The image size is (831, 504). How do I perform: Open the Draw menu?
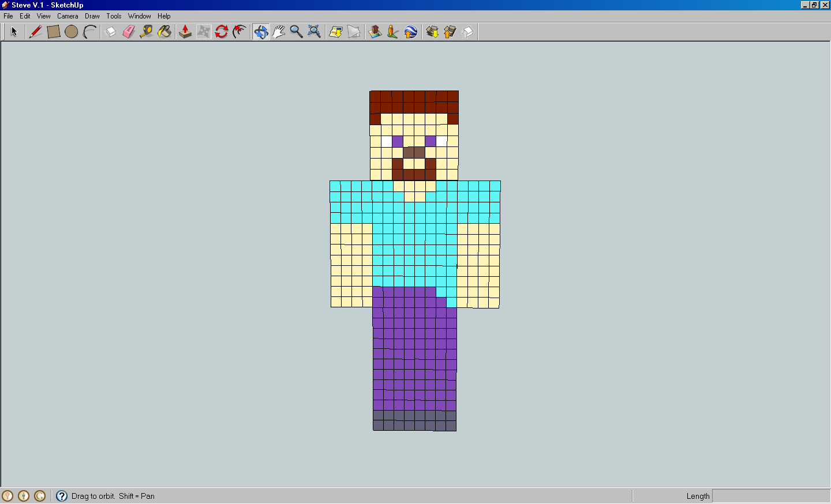(x=92, y=16)
